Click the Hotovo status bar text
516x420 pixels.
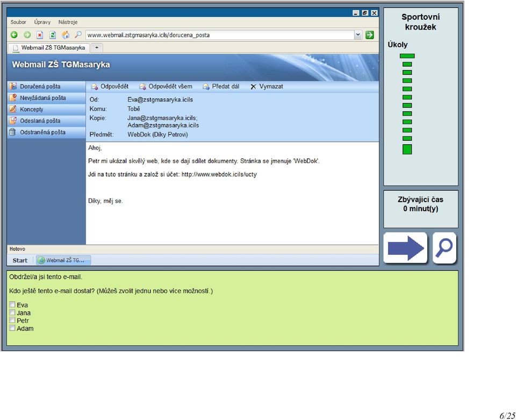17,249
